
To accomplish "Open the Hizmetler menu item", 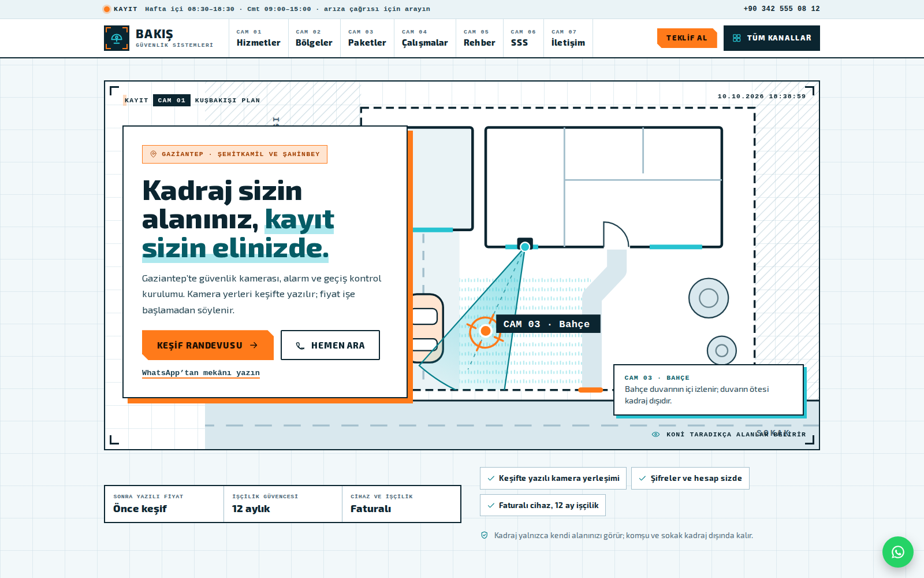I will pyautogui.click(x=258, y=38).
